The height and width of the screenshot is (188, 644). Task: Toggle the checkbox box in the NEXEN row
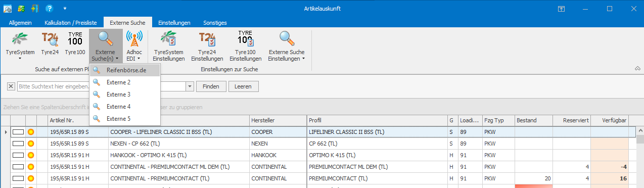click(18, 144)
